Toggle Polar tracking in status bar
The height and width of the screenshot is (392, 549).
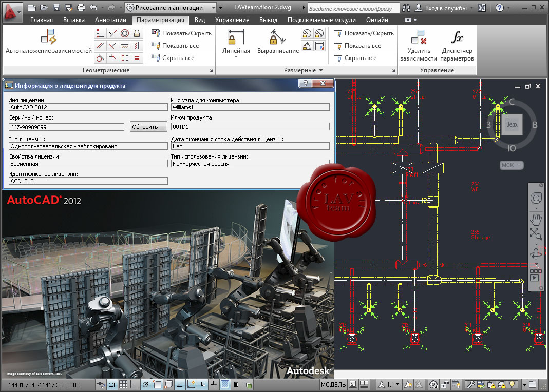146,385
